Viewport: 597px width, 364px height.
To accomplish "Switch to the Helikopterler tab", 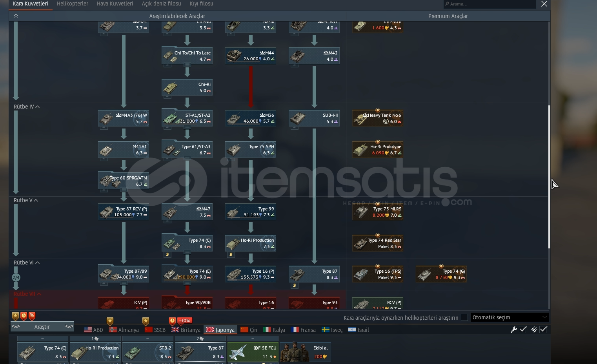I will click(73, 4).
